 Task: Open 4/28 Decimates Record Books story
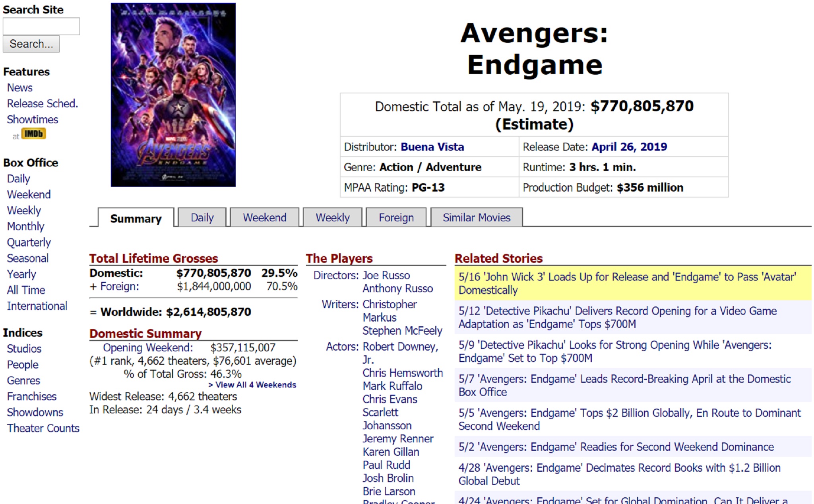pos(620,474)
